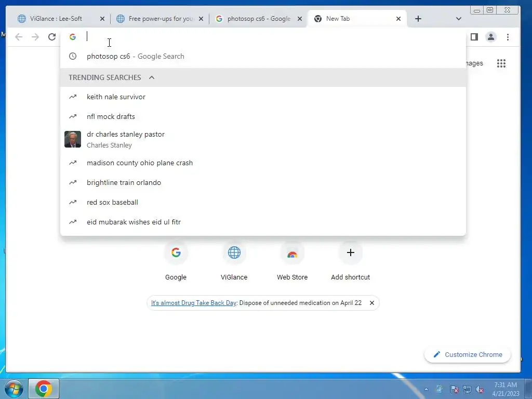Open the side panel icon
This screenshot has height=399, width=532.
[474, 37]
